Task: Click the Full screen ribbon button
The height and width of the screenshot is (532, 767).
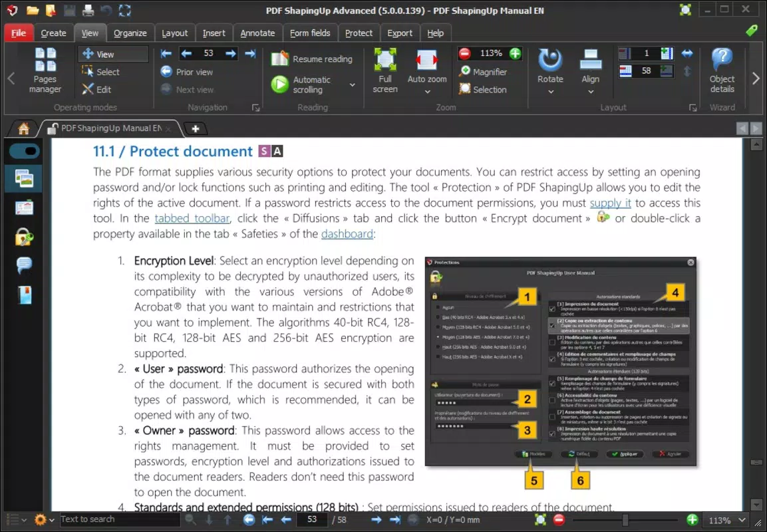Action: click(x=385, y=70)
